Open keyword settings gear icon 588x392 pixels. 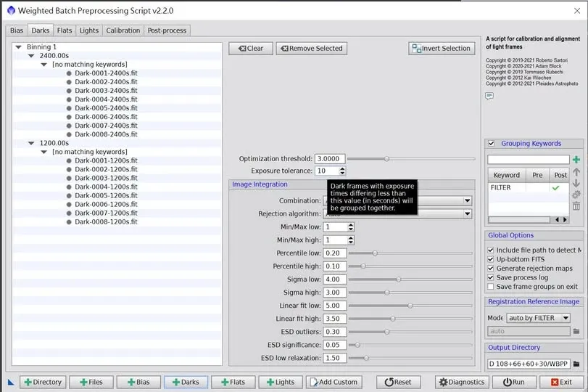coord(576,195)
